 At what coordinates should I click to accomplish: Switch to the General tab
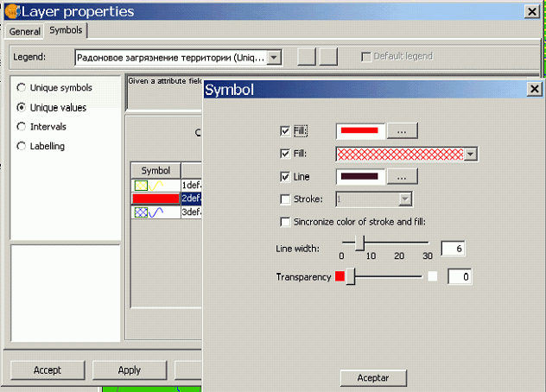pos(25,31)
